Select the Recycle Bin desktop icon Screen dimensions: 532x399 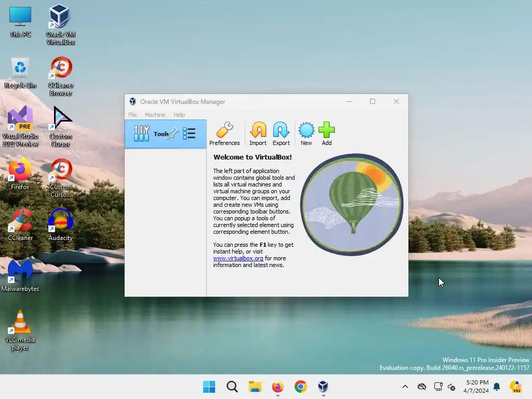[20, 73]
